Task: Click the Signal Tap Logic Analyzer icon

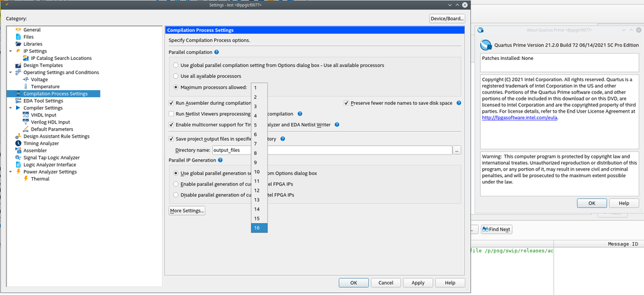Action: 18,158
